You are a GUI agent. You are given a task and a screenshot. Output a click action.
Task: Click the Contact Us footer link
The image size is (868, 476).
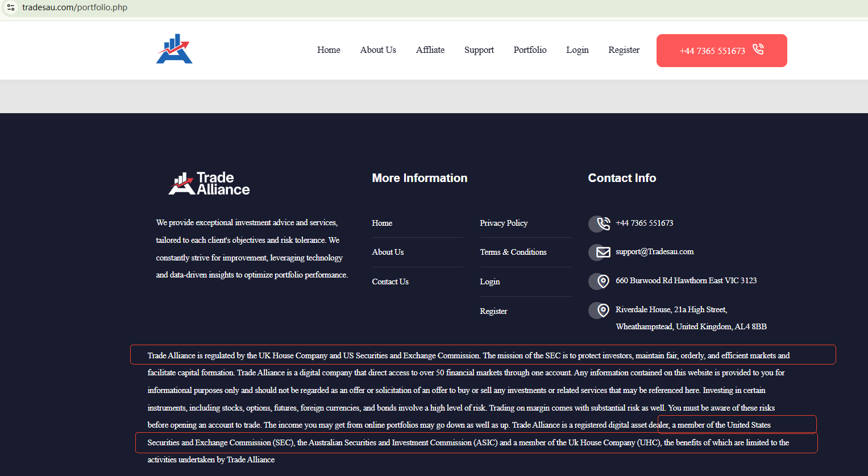[x=390, y=282]
